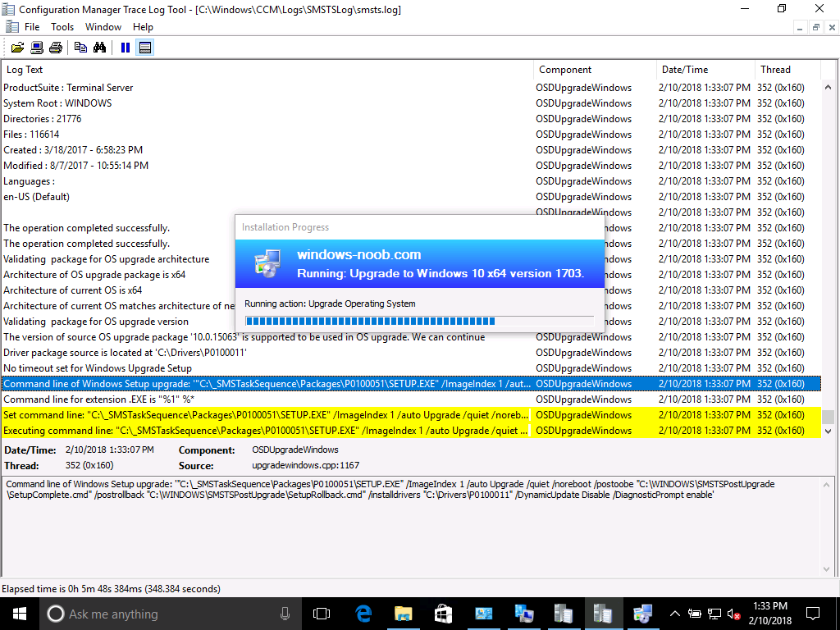840x630 pixels.
Task: Open the File menu
Action: (x=32, y=27)
